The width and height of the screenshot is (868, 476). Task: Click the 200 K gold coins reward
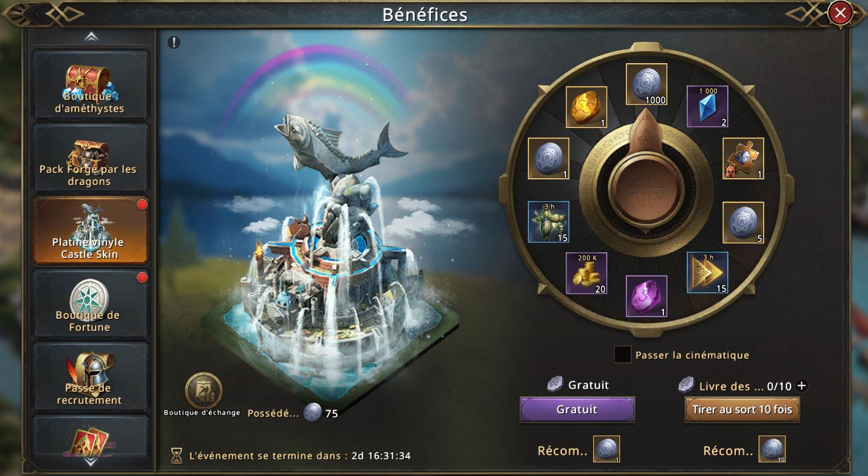tap(586, 273)
